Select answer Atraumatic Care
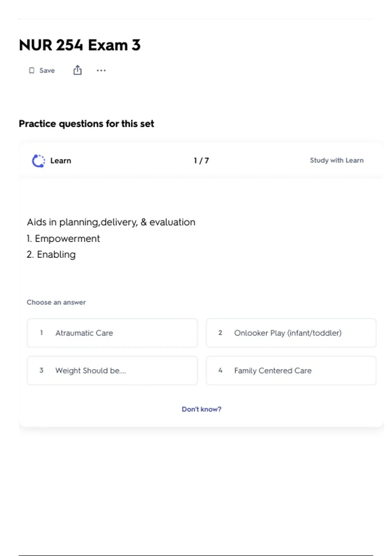The height and width of the screenshot is (556, 392). (112, 333)
